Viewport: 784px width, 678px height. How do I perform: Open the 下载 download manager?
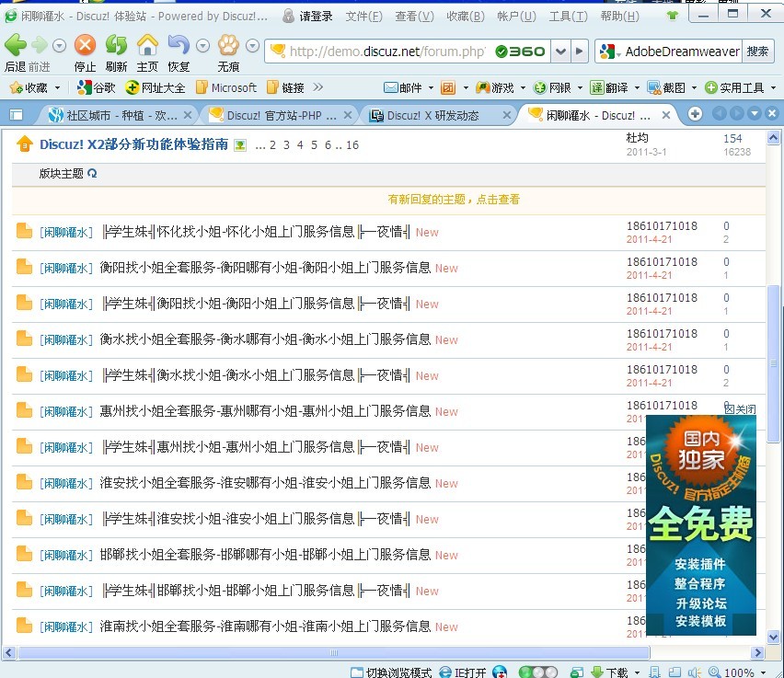[x=609, y=672]
